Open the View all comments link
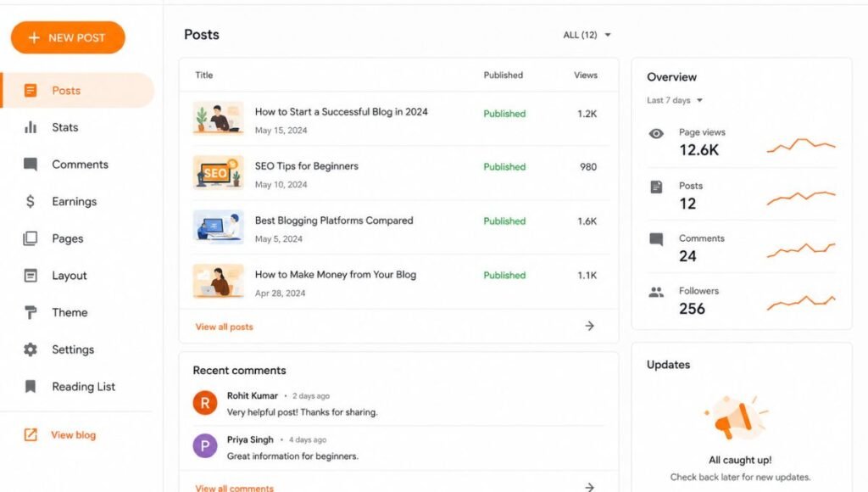 (x=234, y=488)
